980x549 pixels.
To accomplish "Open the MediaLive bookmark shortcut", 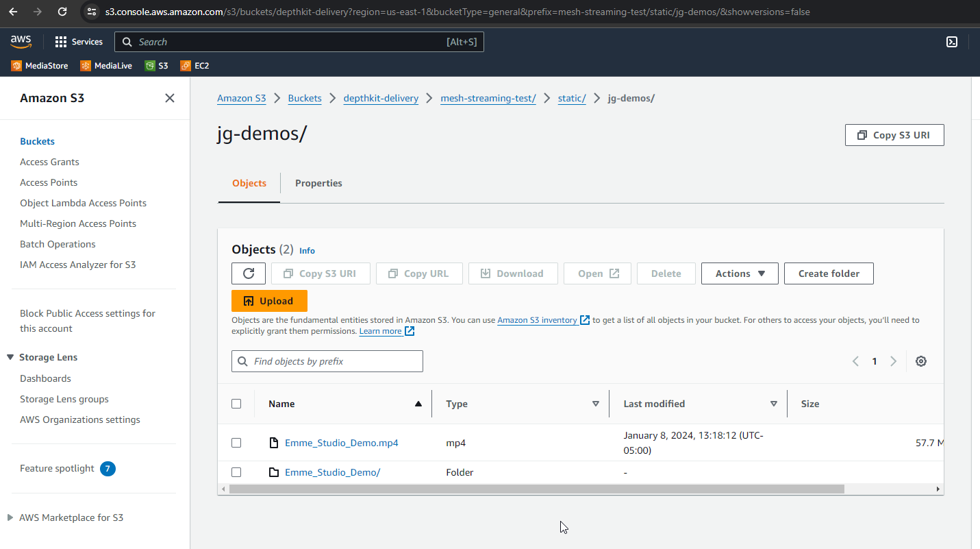I will (x=106, y=66).
